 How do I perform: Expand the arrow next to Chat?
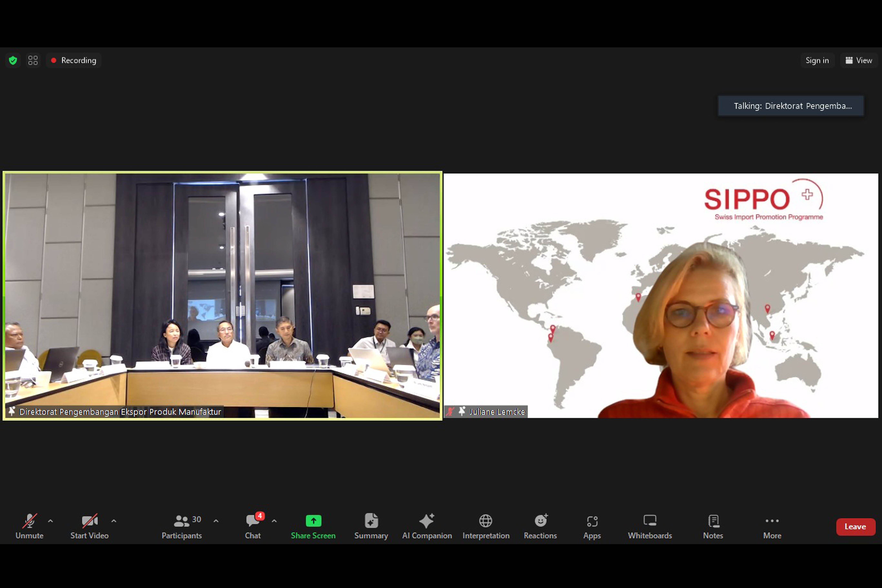(274, 521)
